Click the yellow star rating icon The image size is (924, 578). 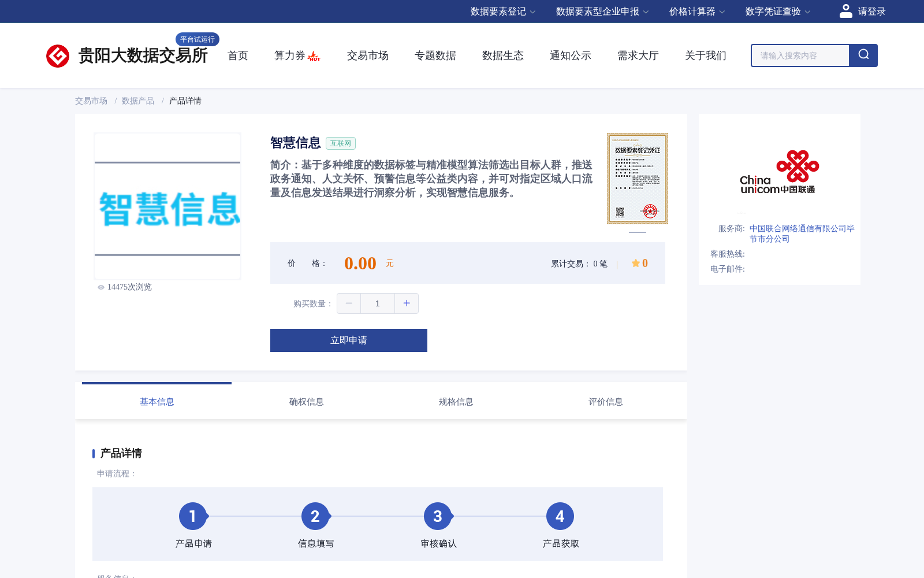tap(635, 263)
